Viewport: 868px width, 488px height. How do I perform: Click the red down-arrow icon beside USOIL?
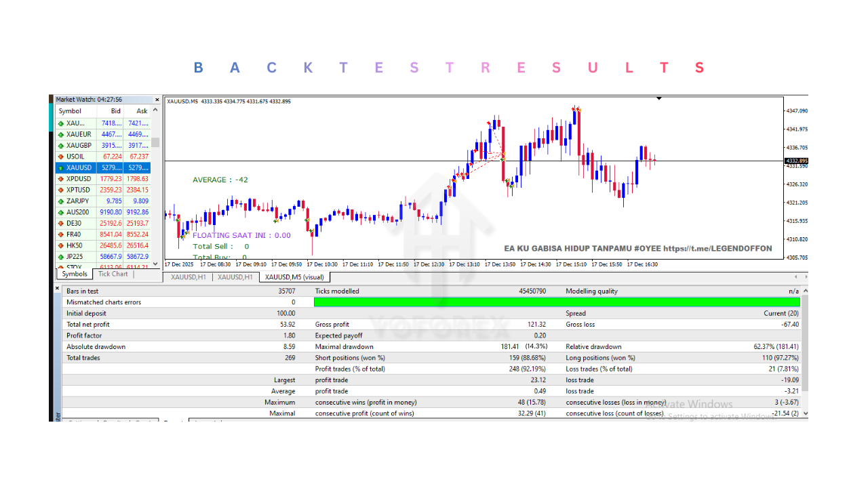[x=61, y=157]
